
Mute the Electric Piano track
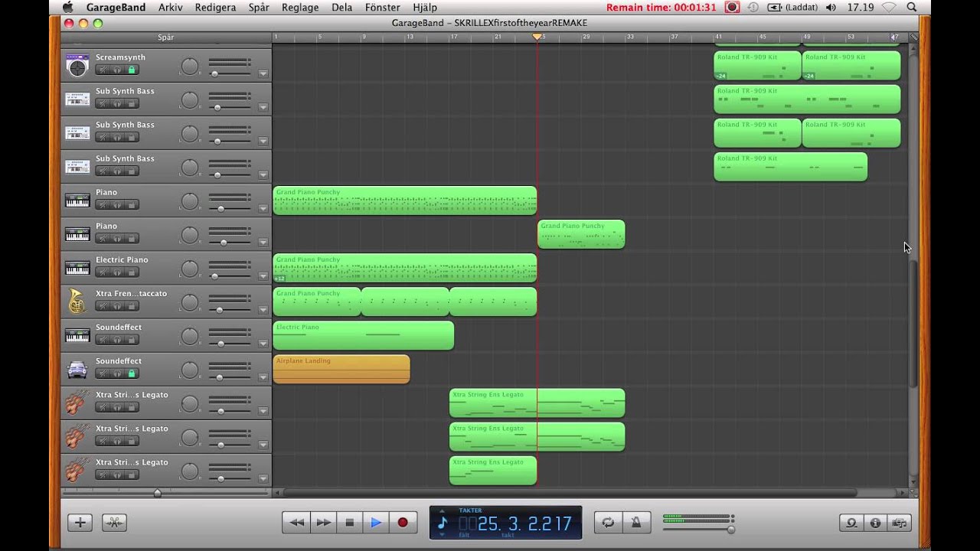[102, 272]
